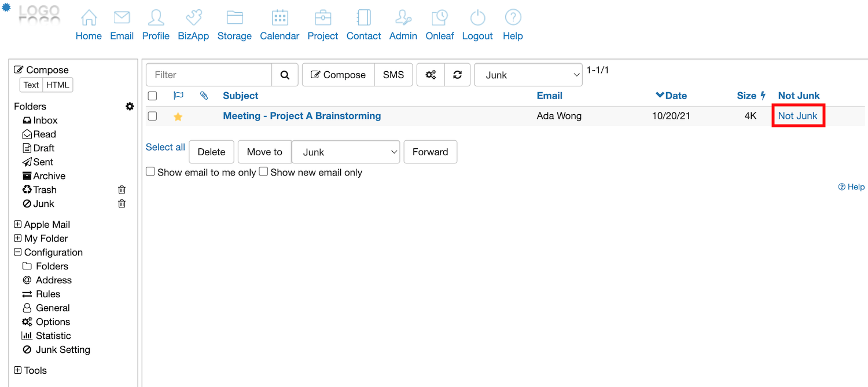The image size is (868, 387).
Task: Enable Show new email only
Action: pyautogui.click(x=263, y=171)
